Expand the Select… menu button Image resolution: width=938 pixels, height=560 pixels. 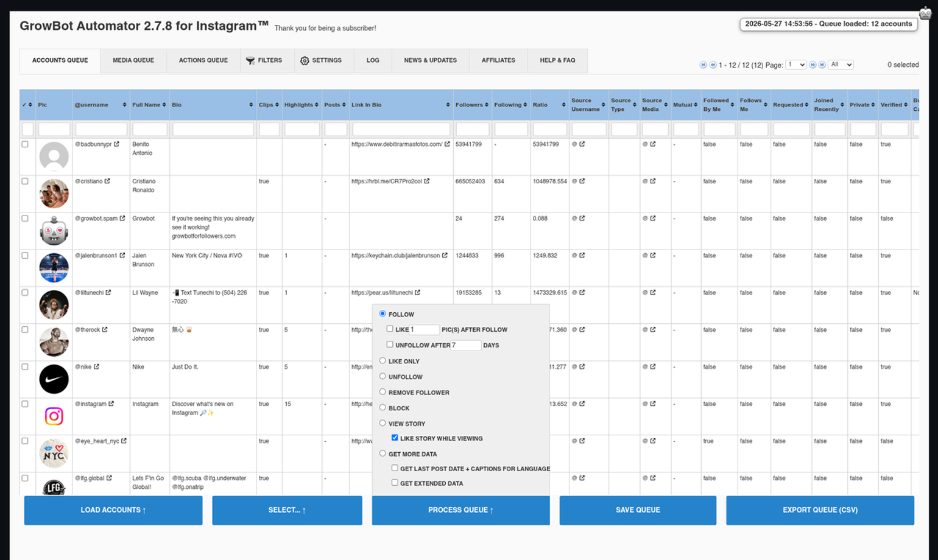[x=287, y=510]
